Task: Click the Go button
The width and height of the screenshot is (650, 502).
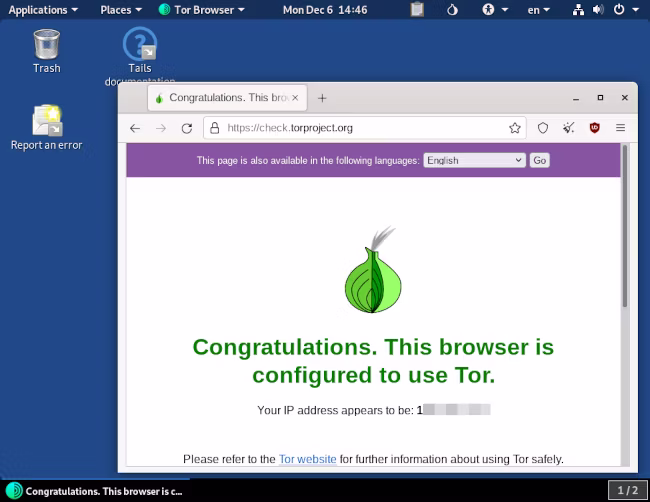Action: click(x=539, y=160)
